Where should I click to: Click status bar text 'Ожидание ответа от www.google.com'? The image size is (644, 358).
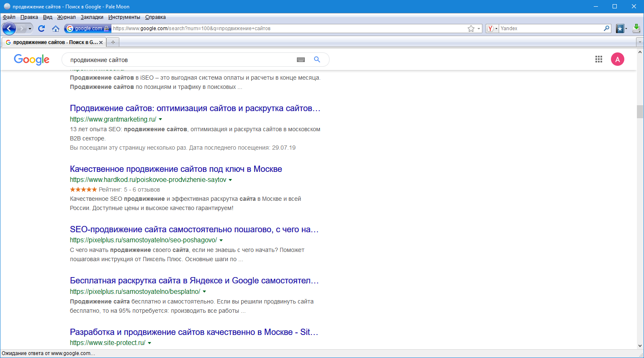tap(48, 353)
